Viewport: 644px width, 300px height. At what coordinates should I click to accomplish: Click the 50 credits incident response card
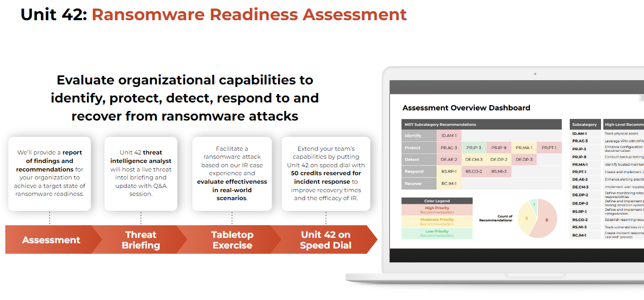325,173
